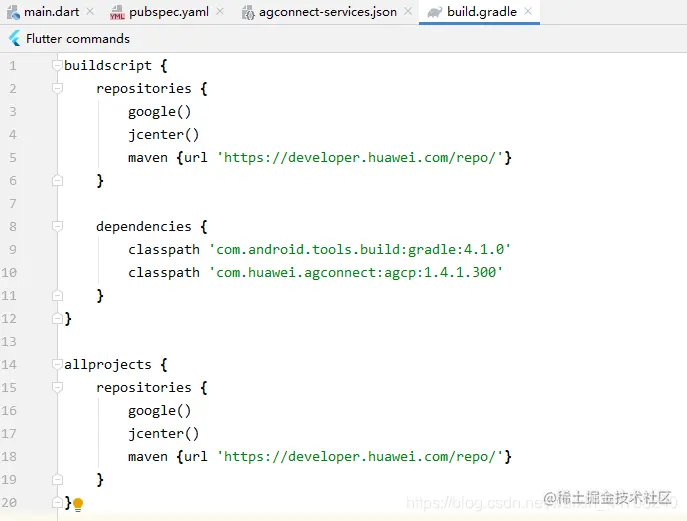Click line number 7 in the gutter
687x521 pixels.
pyautogui.click(x=13, y=204)
